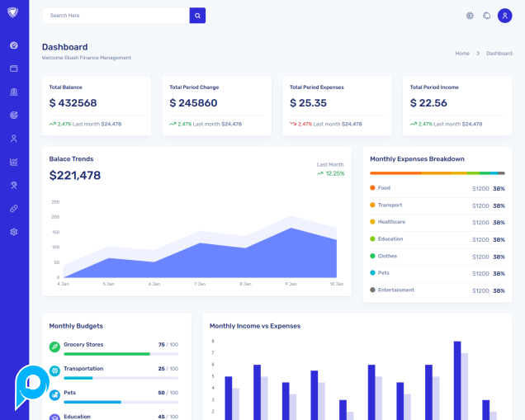Click the Dashboard breadcrumb link
Screen dimensions: 525x420
click(499, 53)
